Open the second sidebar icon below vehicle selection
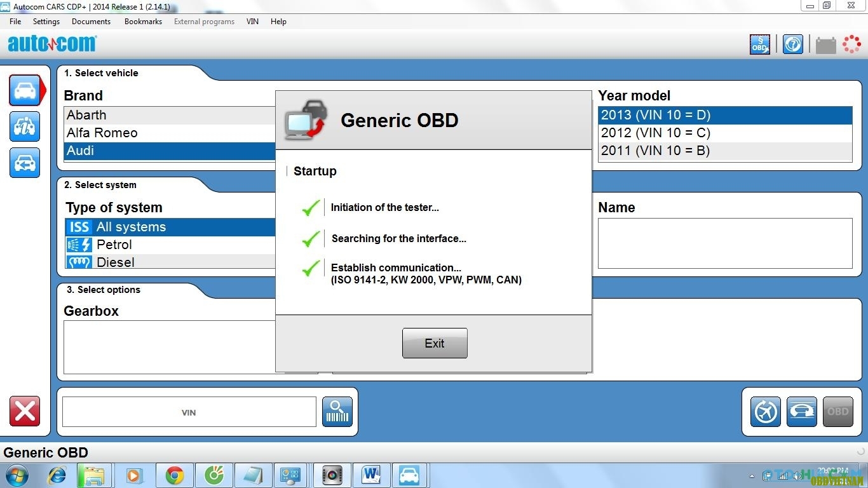 click(x=25, y=126)
